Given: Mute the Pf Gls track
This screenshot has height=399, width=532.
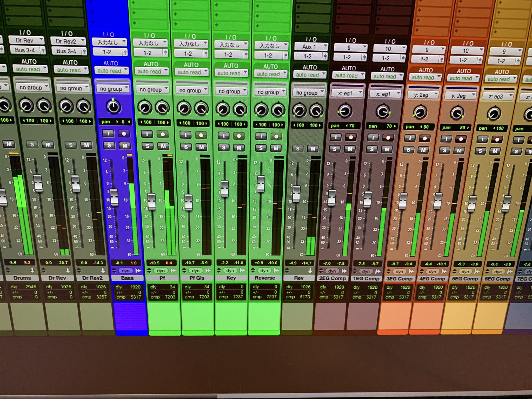Looking at the screenshot, I should (201, 147).
